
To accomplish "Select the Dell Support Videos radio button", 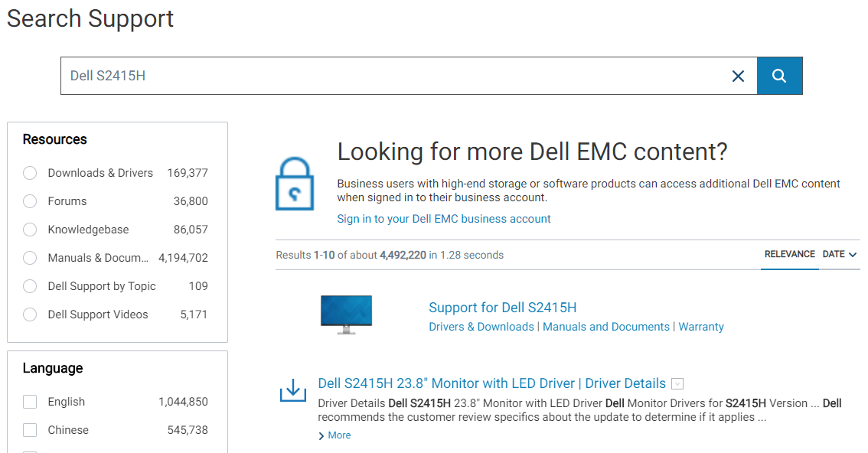I will pyautogui.click(x=30, y=314).
